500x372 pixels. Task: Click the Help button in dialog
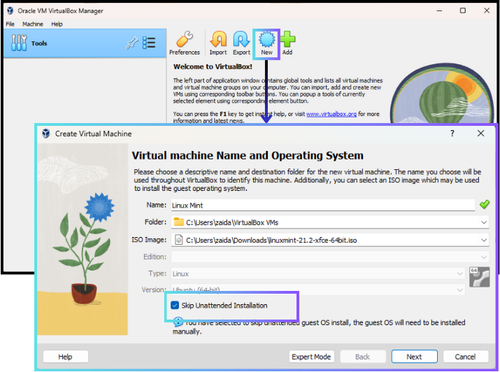pos(65,357)
